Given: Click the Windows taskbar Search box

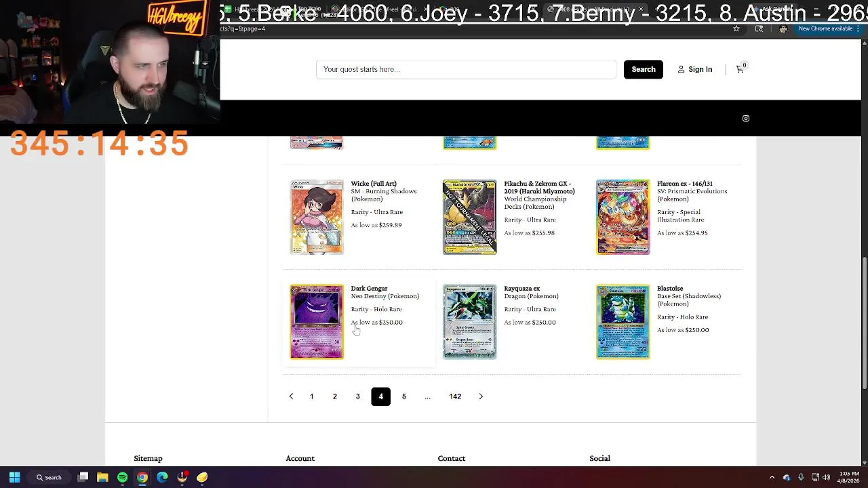Looking at the screenshot, I should [x=50, y=477].
